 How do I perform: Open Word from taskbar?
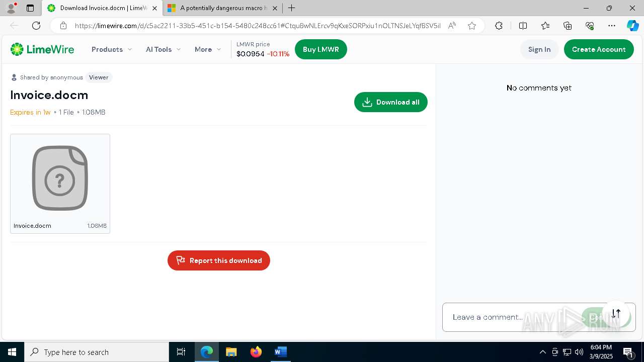click(x=280, y=352)
